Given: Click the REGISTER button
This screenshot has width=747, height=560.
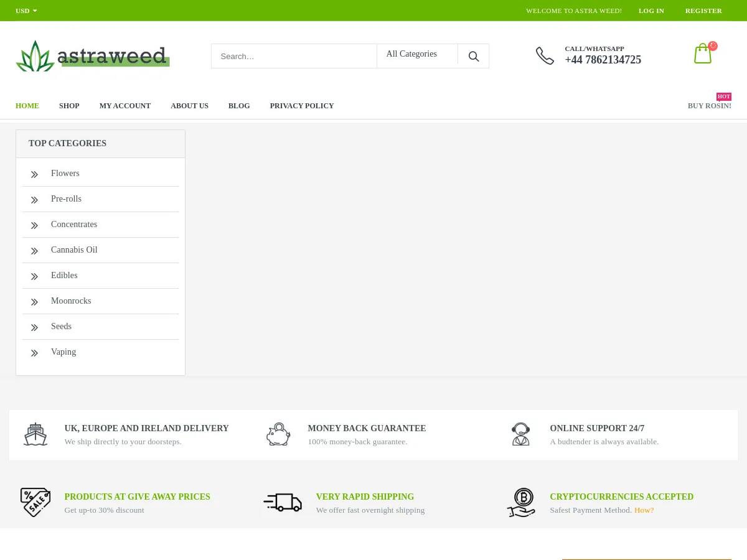Looking at the screenshot, I should (703, 11).
